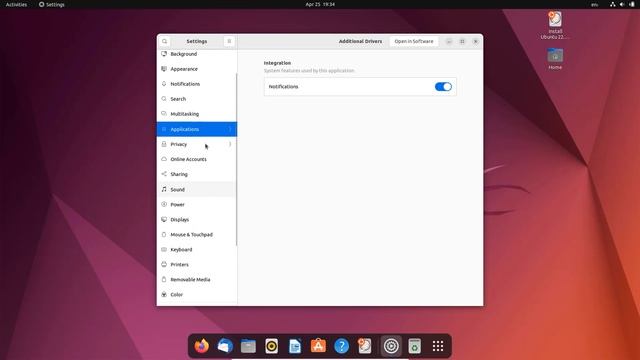The image size is (640, 360).
Task: Click the Mouse & Touchpad icon
Action: 164,235
